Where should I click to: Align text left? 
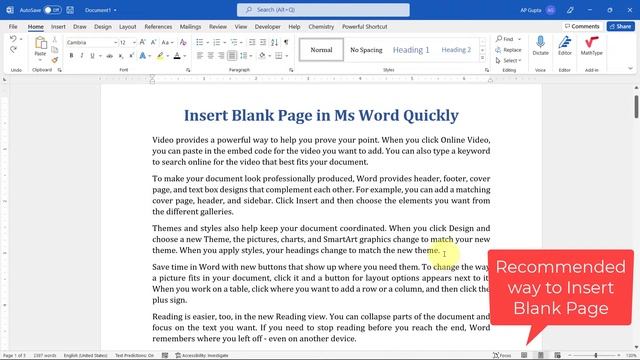[x=200, y=56]
